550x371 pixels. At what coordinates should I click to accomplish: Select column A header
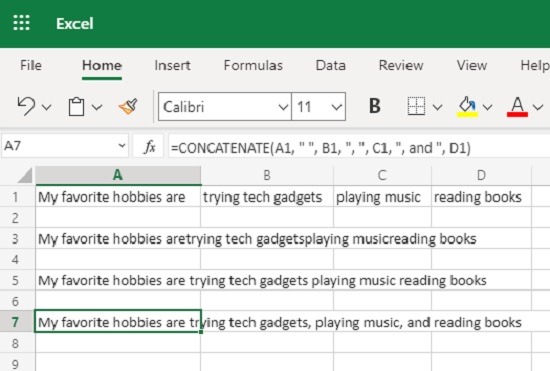click(x=118, y=175)
